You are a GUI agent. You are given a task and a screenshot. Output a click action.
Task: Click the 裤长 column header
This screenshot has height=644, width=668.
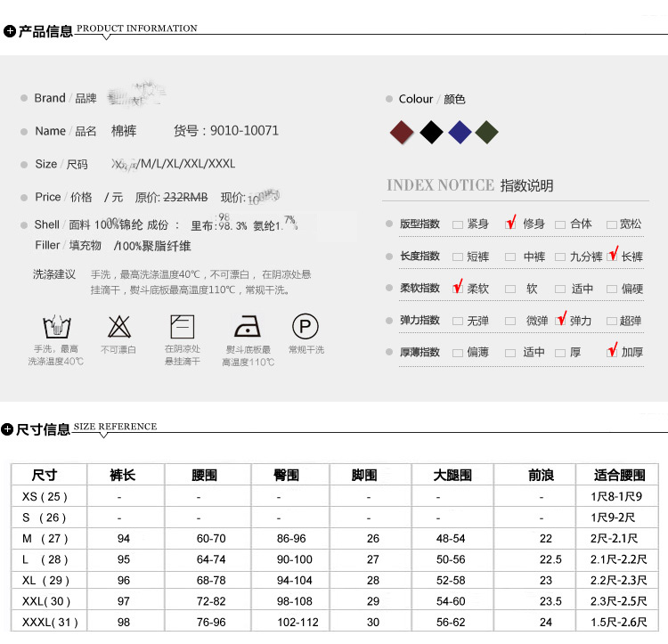[123, 475]
